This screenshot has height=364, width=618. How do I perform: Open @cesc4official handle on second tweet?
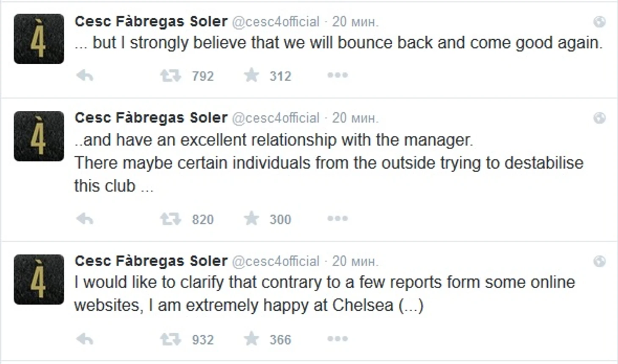tap(276, 118)
